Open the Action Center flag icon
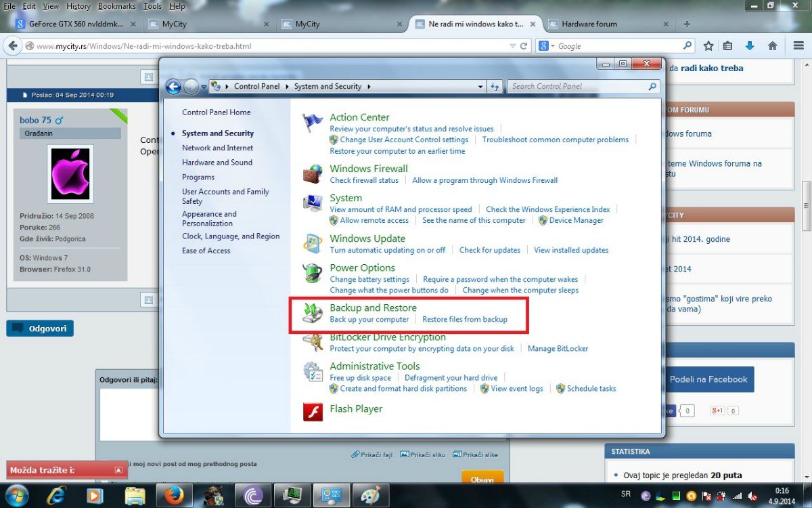812x508 pixels. click(313, 122)
